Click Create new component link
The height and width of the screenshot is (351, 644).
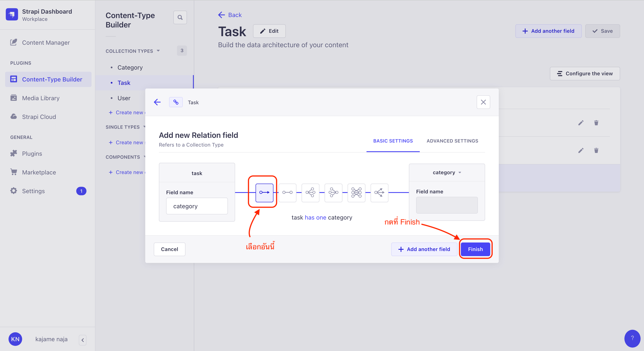pyautogui.click(x=127, y=172)
